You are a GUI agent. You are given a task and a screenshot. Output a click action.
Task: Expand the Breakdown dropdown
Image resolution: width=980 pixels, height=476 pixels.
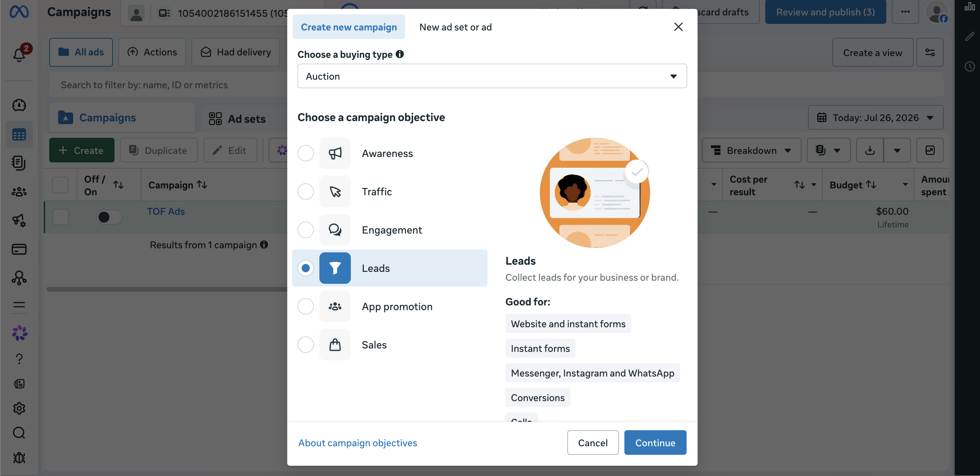[x=751, y=150]
